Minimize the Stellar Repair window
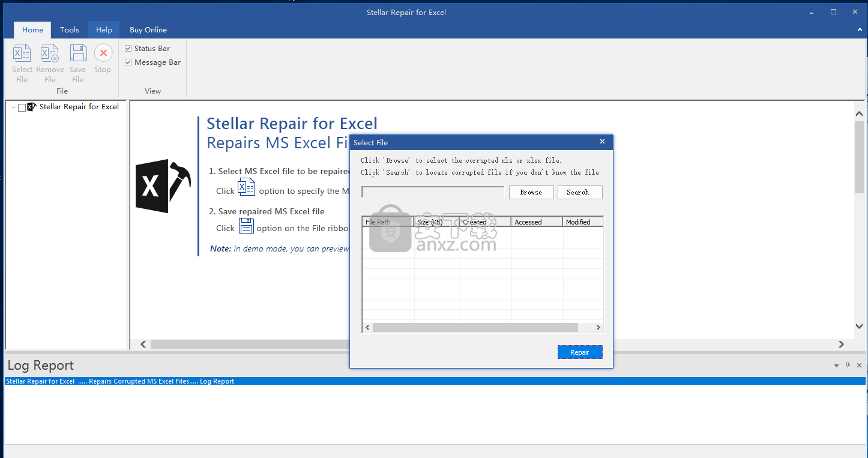This screenshot has height=458, width=868. point(810,12)
